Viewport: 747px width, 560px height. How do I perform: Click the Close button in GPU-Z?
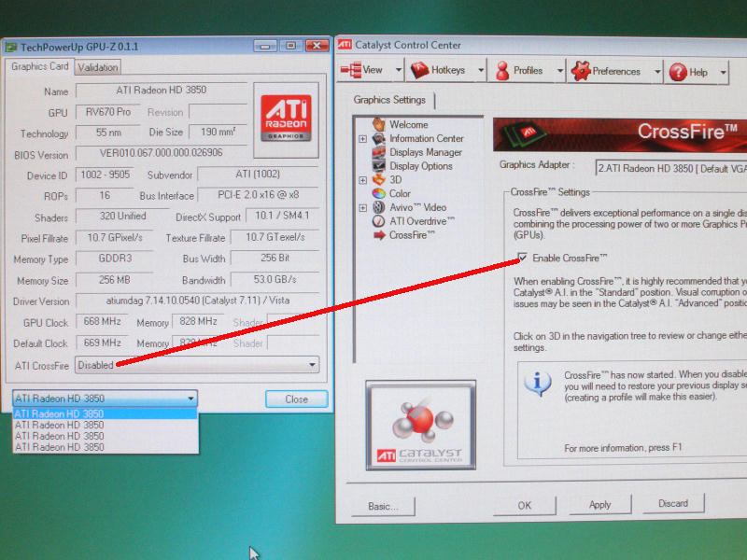tap(296, 399)
